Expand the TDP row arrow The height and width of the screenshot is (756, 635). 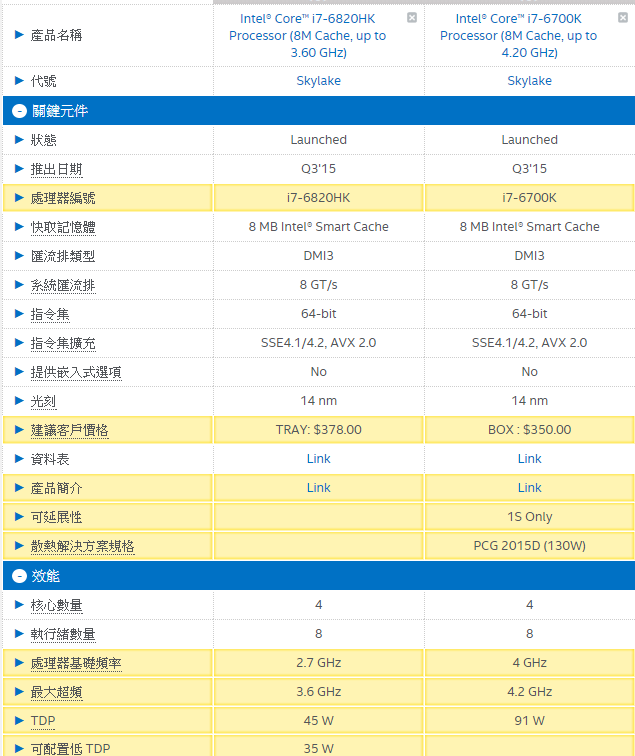pyautogui.click(x=19, y=721)
